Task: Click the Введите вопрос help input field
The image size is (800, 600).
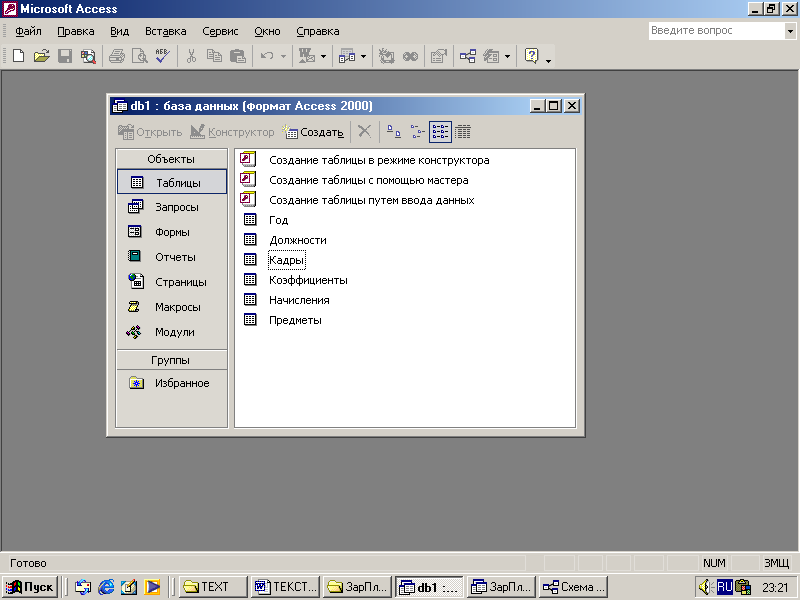Action: (717, 31)
